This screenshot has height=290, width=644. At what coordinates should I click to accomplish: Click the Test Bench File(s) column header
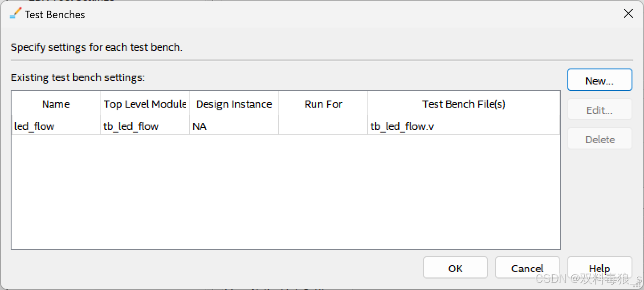tap(464, 104)
